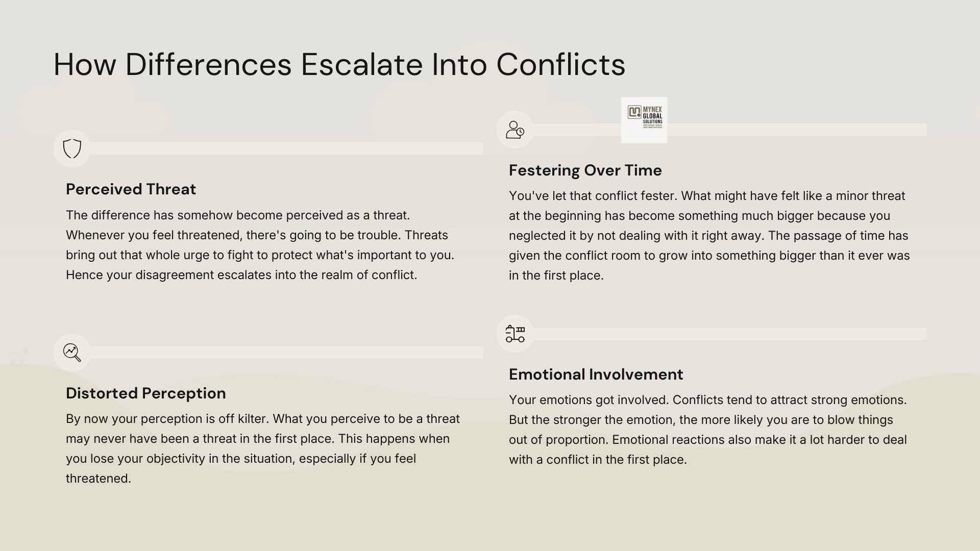Screen dimensions: 980x551
Task: Select the paragraph starting 'Your emotions got involved'
Action: [x=707, y=430]
